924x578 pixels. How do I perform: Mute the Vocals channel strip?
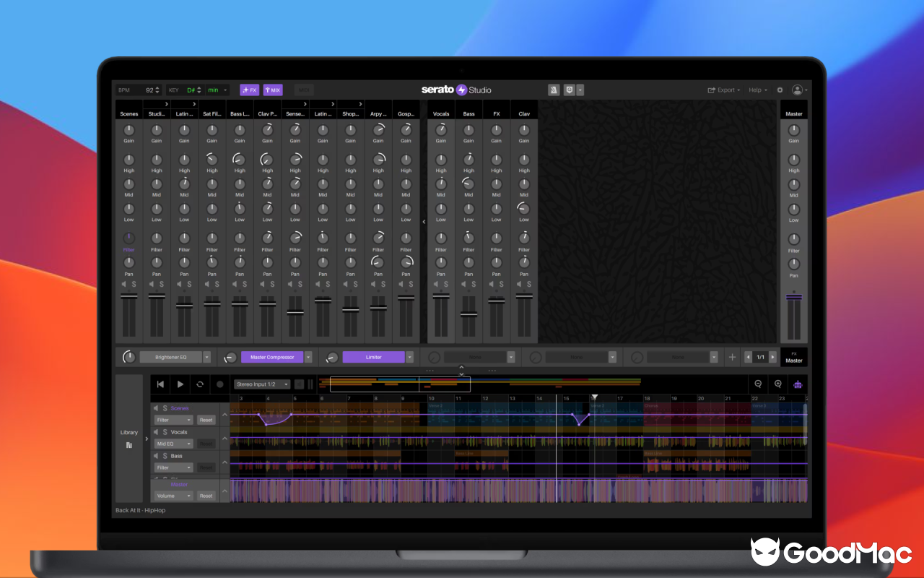pos(437,284)
